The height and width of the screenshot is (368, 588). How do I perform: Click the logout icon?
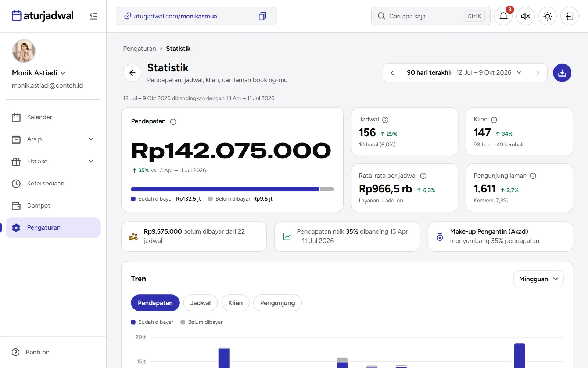click(x=570, y=16)
